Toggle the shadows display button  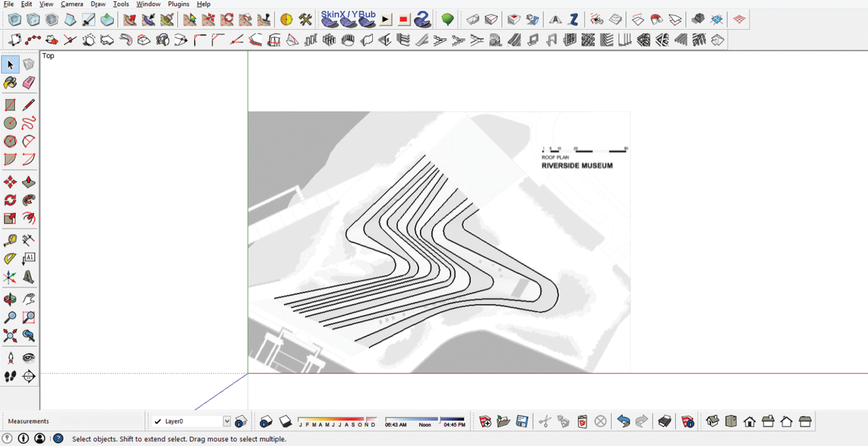[x=285, y=421]
